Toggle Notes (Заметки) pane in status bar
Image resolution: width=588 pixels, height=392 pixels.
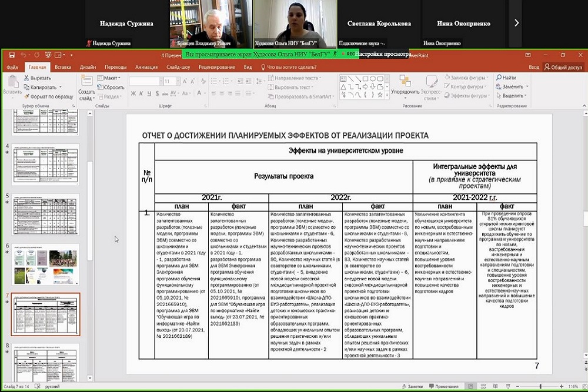pyautogui.click(x=414, y=387)
